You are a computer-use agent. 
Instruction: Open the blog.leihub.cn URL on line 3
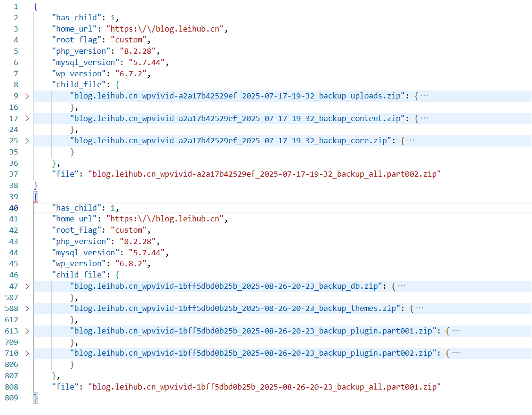click(x=167, y=29)
